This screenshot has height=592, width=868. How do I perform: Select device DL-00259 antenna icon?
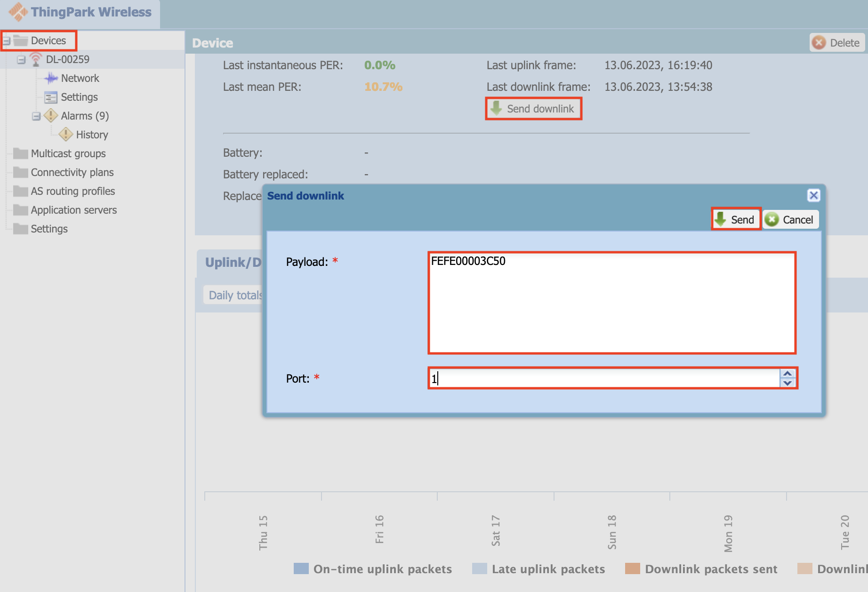click(x=36, y=59)
